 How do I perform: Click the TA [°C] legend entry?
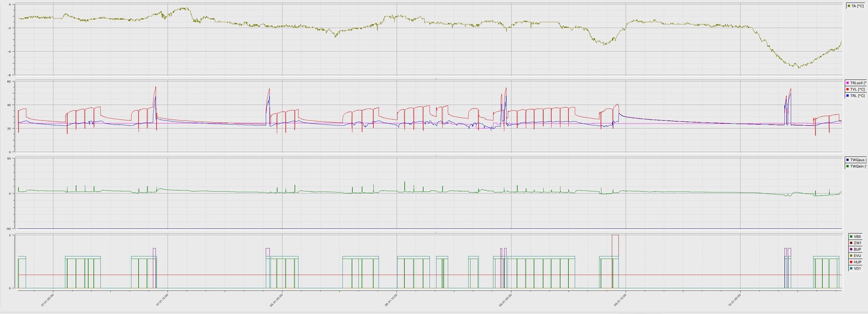(x=856, y=6)
